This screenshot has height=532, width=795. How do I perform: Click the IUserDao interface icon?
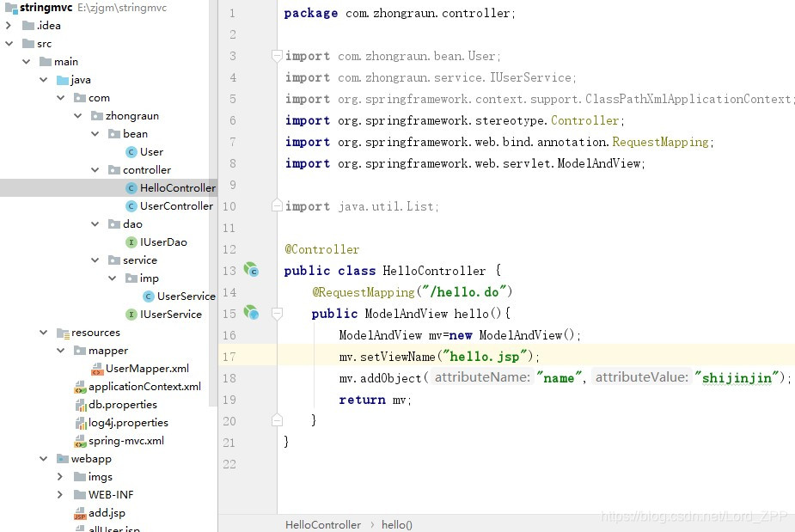(x=131, y=242)
